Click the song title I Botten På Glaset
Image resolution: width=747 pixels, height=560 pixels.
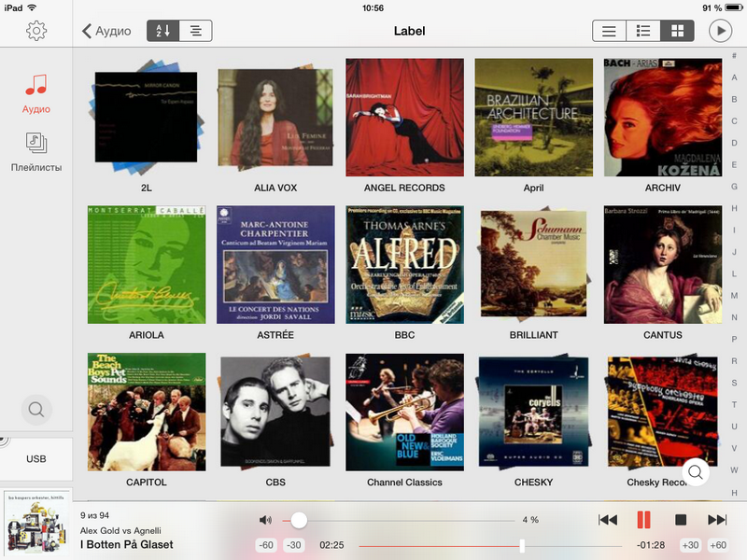coord(127,545)
